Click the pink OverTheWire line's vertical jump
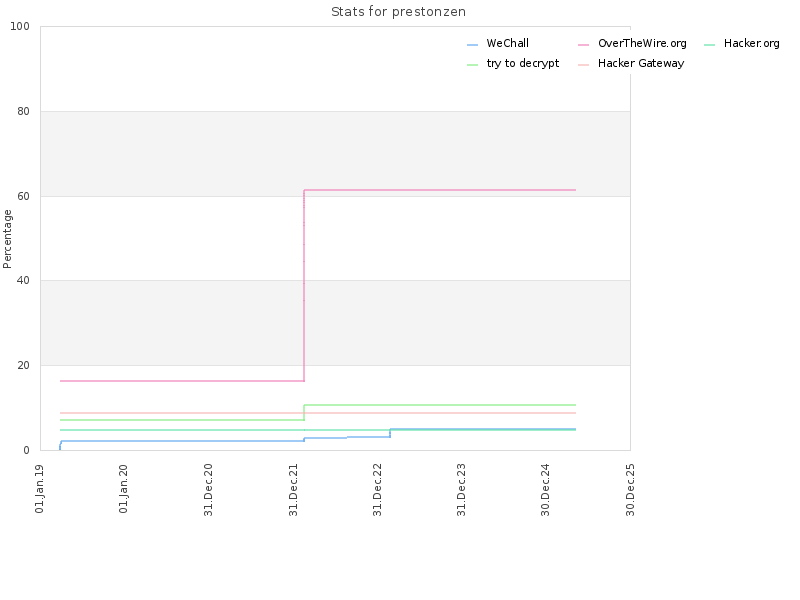This screenshot has height=600, width=800. [304, 286]
